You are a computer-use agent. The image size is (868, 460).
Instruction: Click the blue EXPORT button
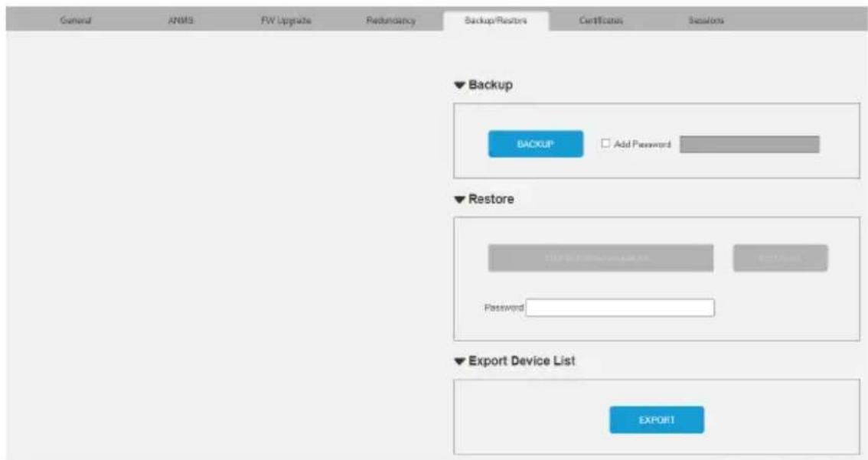(657, 420)
